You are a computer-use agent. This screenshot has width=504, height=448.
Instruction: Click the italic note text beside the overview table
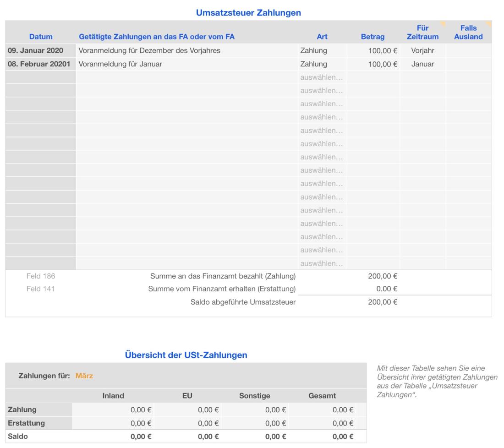point(437,381)
